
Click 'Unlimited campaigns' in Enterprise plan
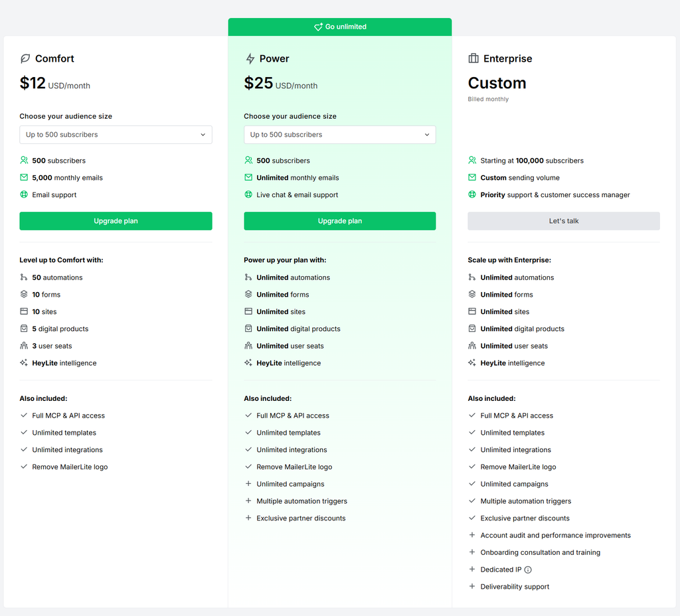515,484
